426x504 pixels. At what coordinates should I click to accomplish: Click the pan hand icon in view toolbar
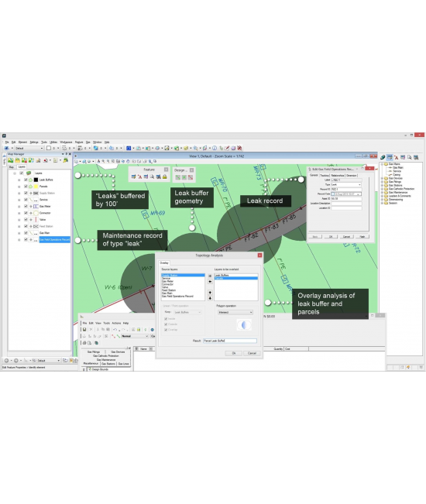click(x=128, y=161)
